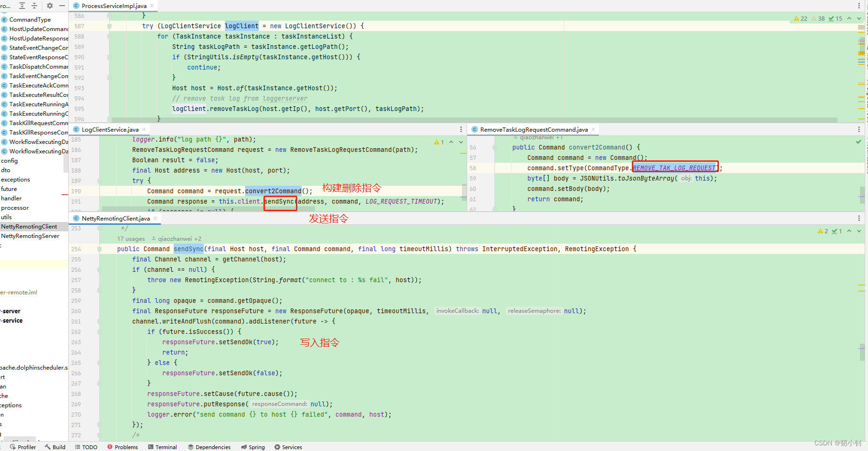Collapse the isSuccess if block at line 262
868x451 pixels.
(99, 332)
